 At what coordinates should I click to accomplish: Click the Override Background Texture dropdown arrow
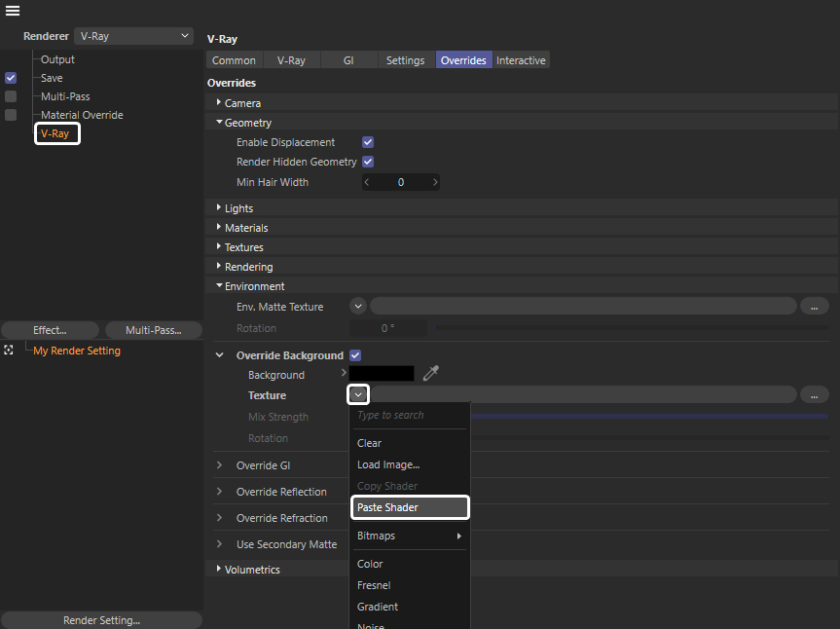click(358, 395)
